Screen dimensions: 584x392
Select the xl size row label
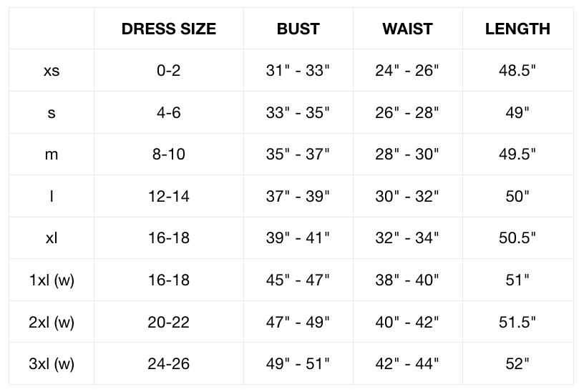[52, 237]
